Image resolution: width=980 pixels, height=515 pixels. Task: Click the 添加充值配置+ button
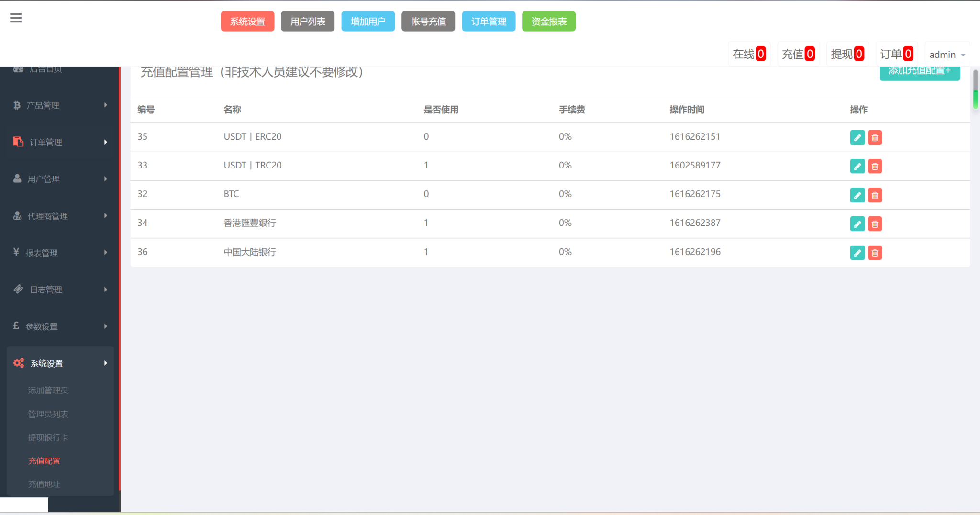coord(920,73)
